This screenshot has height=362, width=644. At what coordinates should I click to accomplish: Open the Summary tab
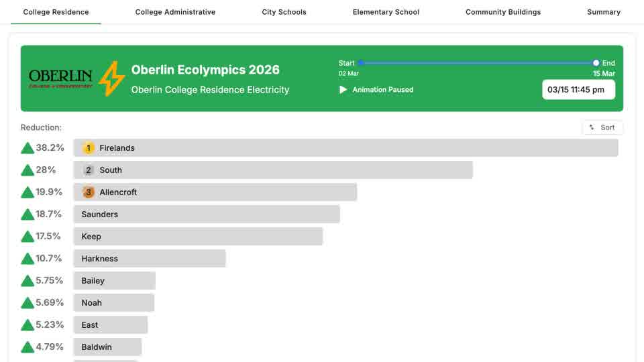click(x=603, y=12)
